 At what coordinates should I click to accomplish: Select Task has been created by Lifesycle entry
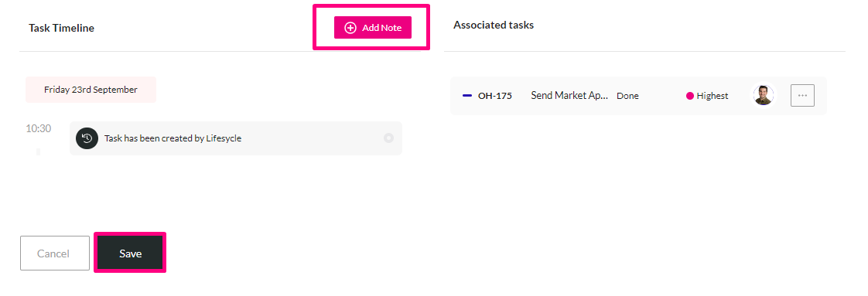tap(236, 138)
